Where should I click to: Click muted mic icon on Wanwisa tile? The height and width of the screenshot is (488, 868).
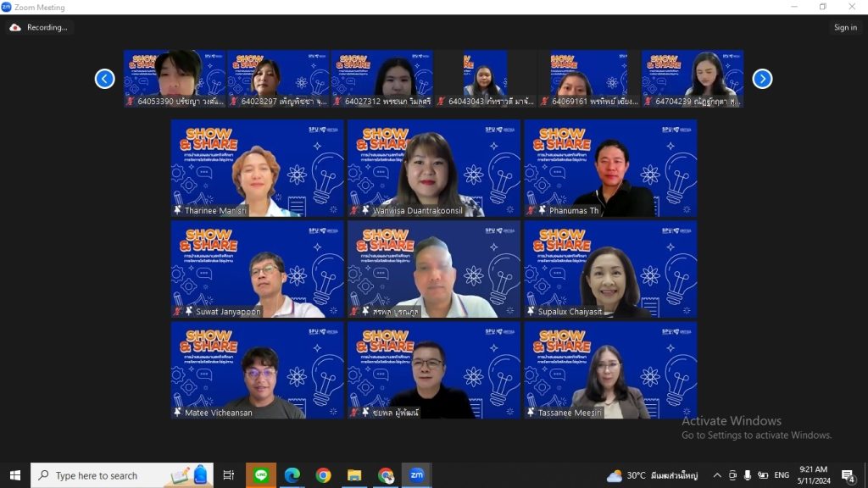(x=354, y=210)
